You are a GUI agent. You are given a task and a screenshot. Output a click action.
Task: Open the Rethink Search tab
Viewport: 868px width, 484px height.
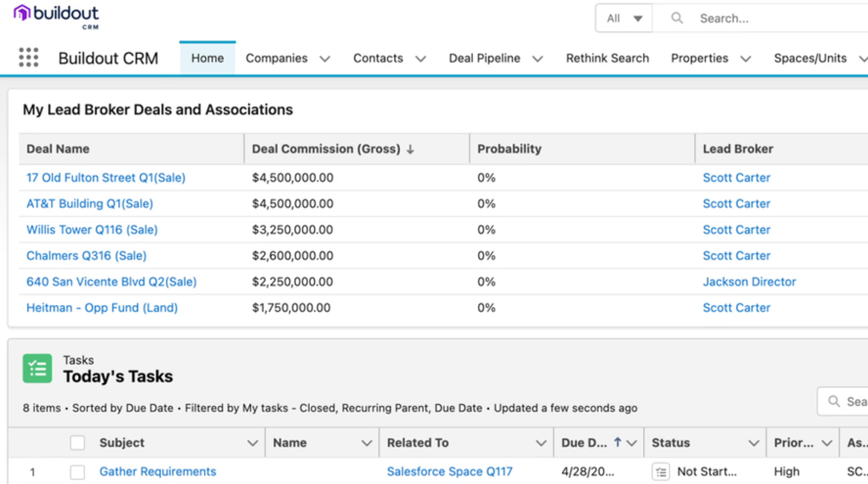(608, 58)
